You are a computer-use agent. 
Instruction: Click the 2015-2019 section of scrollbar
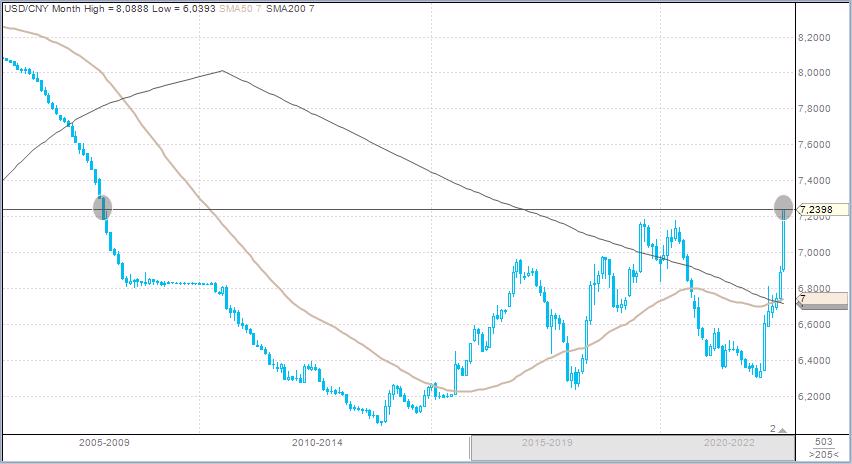546,441
